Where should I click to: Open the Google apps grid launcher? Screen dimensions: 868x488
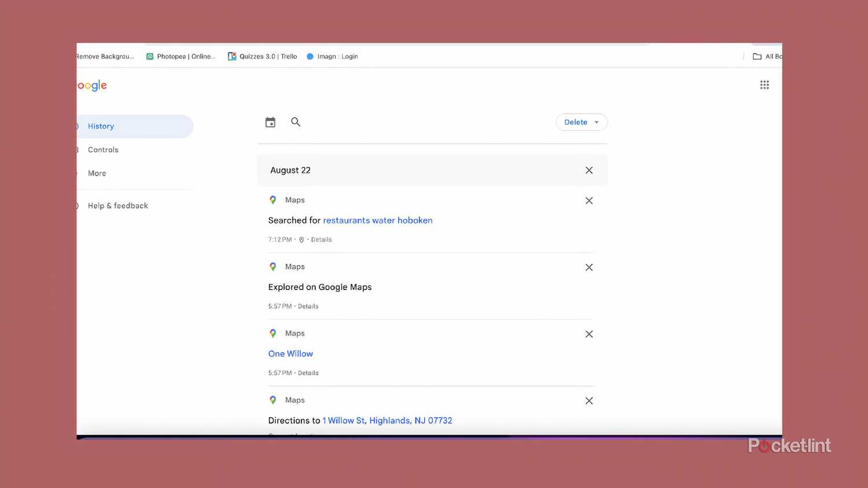(x=764, y=85)
